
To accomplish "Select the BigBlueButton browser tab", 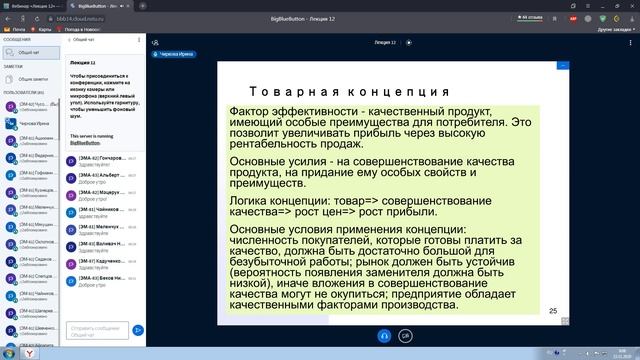I will pyautogui.click(x=100, y=6).
